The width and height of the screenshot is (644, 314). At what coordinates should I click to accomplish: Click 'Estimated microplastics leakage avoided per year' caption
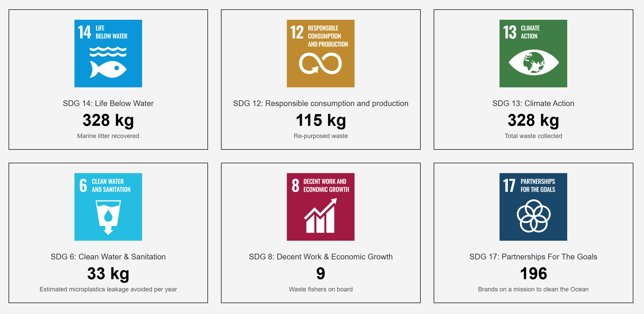108,289
